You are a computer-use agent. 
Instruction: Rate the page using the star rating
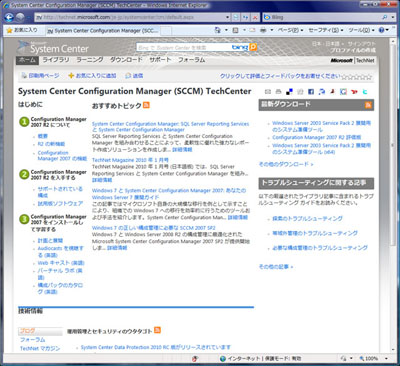coord(357,77)
